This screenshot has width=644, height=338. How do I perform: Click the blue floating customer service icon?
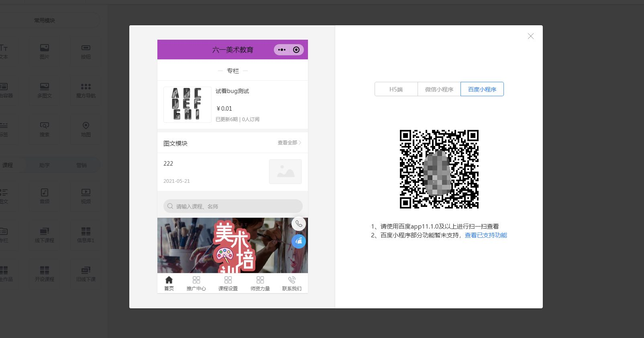click(x=299, y=241)
